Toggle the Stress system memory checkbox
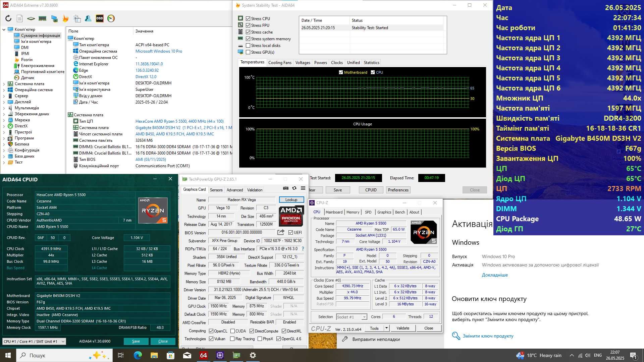 click(248, 39)
